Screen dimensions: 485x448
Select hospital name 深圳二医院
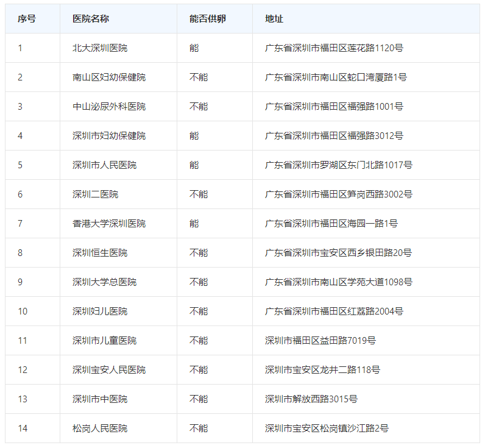pyautogui.click(x=95, y=194)
